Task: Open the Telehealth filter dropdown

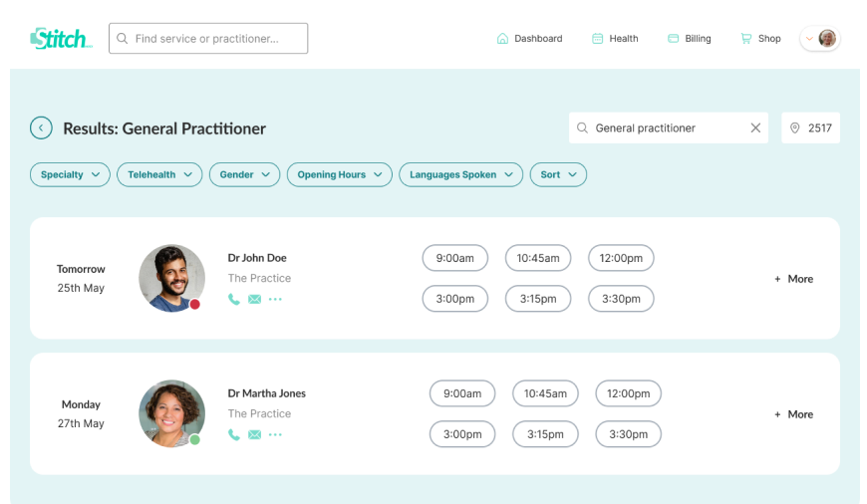Action: [159, 174]
